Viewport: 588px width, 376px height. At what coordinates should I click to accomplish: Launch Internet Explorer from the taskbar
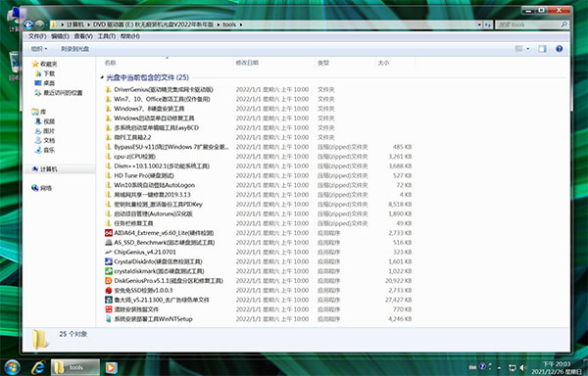pos(38,367)
